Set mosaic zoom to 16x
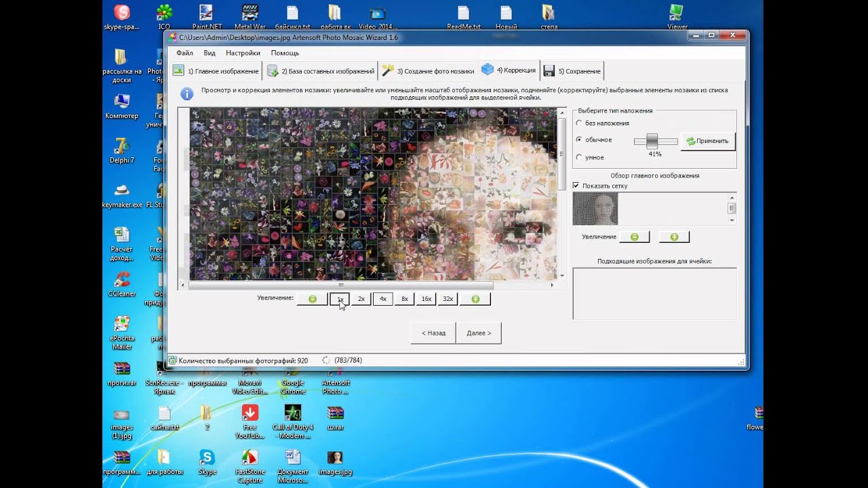The height and width of the screenshot is (488, 868). coord(427,299)
